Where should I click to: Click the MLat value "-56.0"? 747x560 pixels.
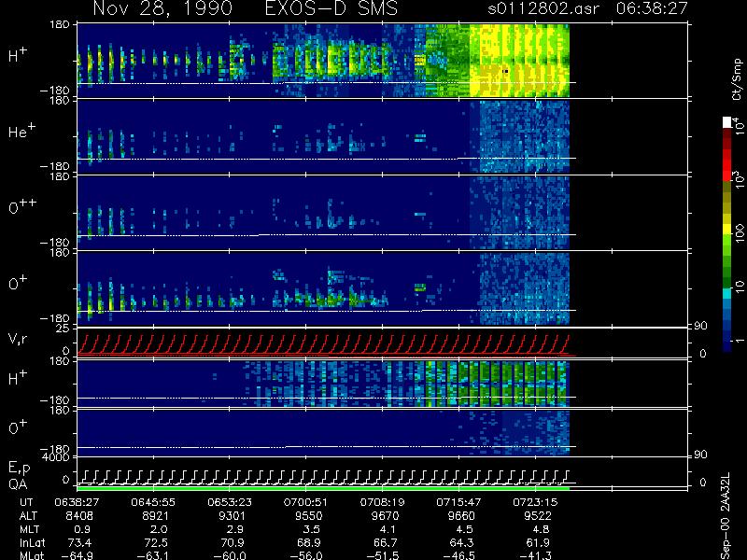[x=306, y=555]
